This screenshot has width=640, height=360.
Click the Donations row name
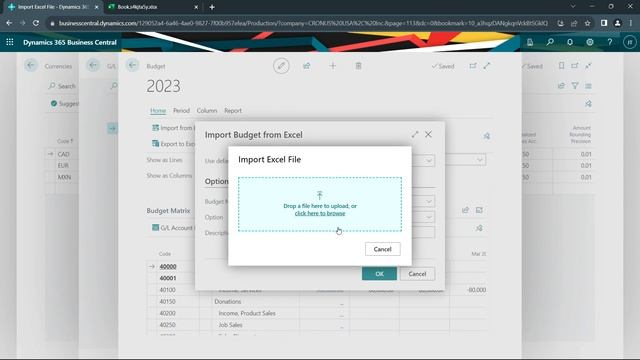[228, 302]
